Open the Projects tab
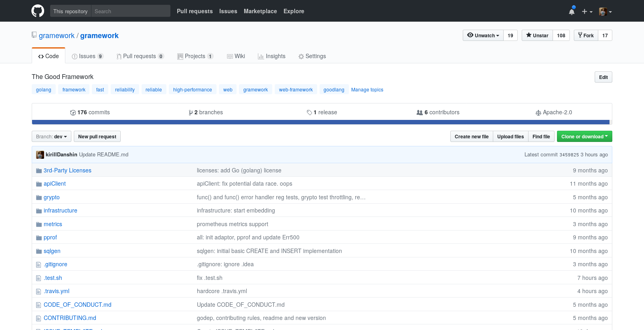 coord(195,56)
